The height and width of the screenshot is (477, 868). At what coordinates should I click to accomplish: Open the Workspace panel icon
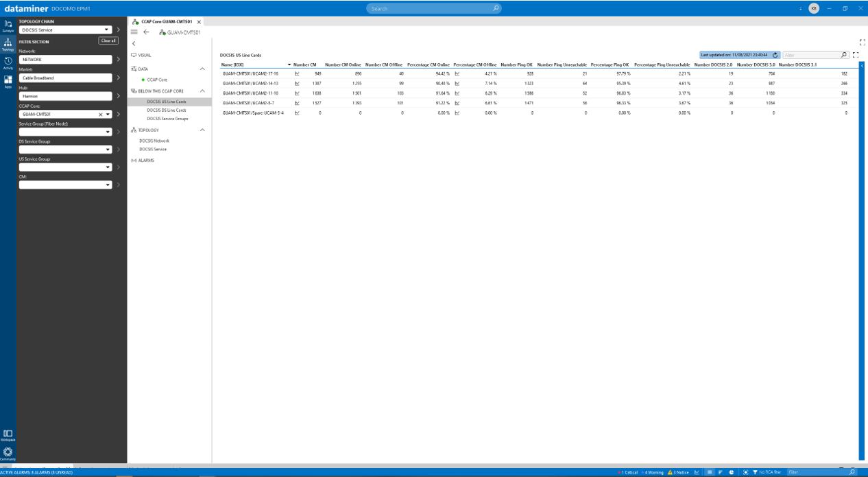click(8, 435)
